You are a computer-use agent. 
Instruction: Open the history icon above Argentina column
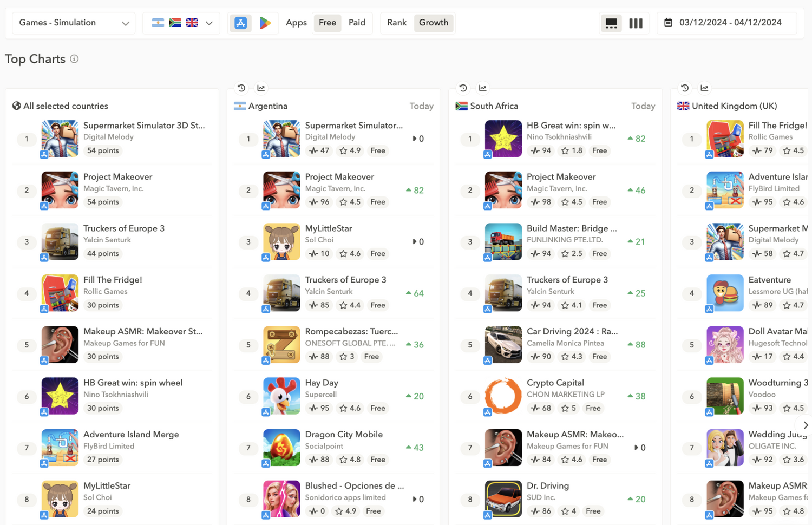tap(241, 88)
